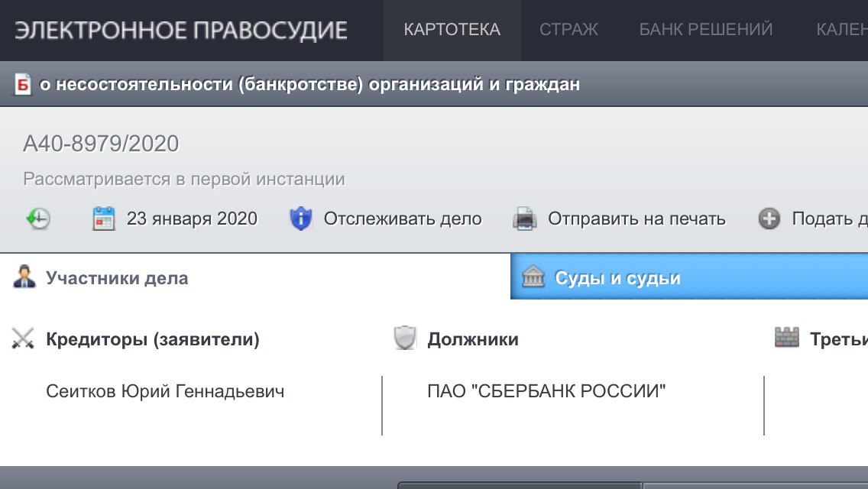Click the red bankruptcy Б icon

click(22, 84)
